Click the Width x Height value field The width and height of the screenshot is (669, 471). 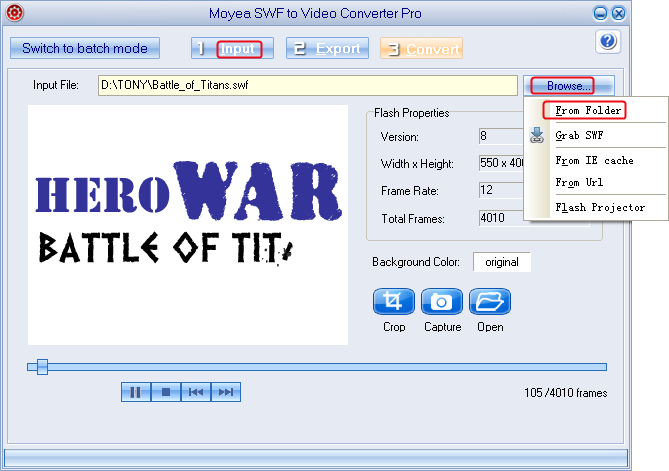(501, 163)
